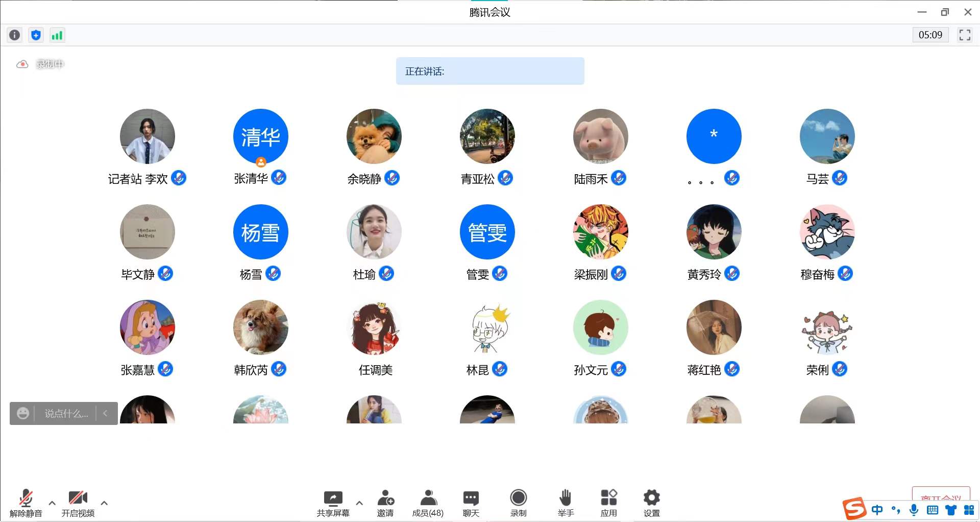Expand video options arrow beside 开启视频
This screenshot has height=522, width=980.
point(104,503)
